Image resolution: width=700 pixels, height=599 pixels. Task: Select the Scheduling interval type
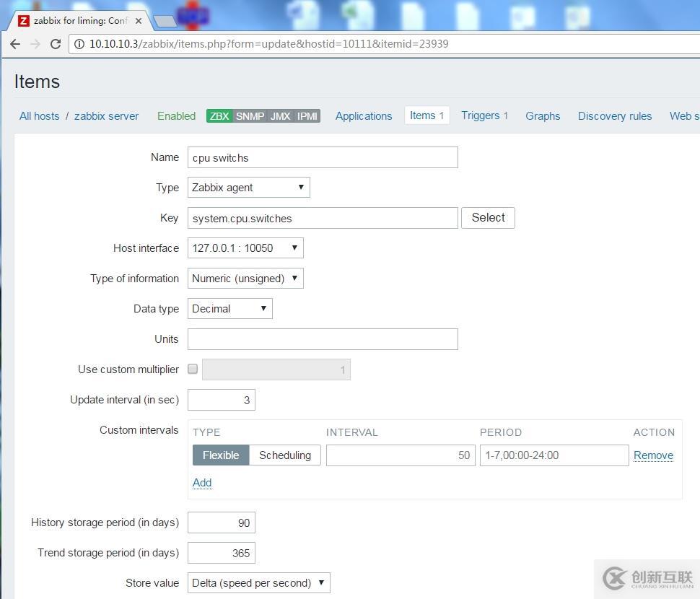(285, 455)
